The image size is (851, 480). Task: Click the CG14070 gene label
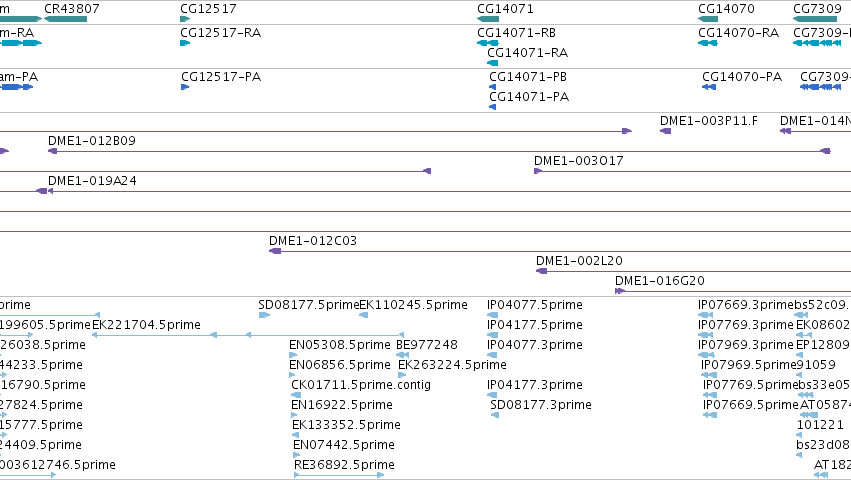(726, 9)
